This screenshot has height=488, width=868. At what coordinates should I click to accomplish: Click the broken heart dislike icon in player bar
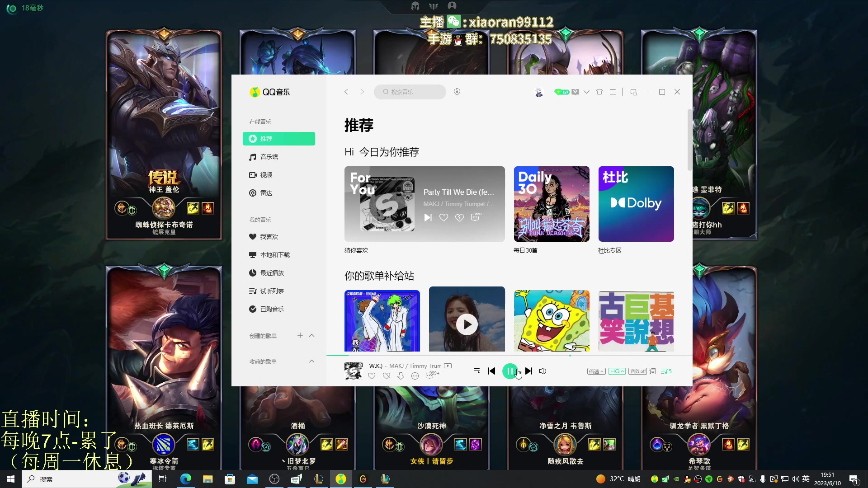[x=387, y=376]
